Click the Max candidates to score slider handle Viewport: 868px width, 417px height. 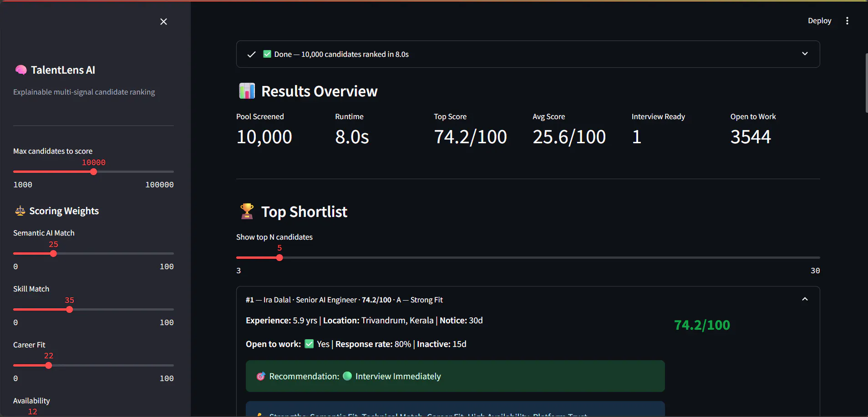[94, 172]
